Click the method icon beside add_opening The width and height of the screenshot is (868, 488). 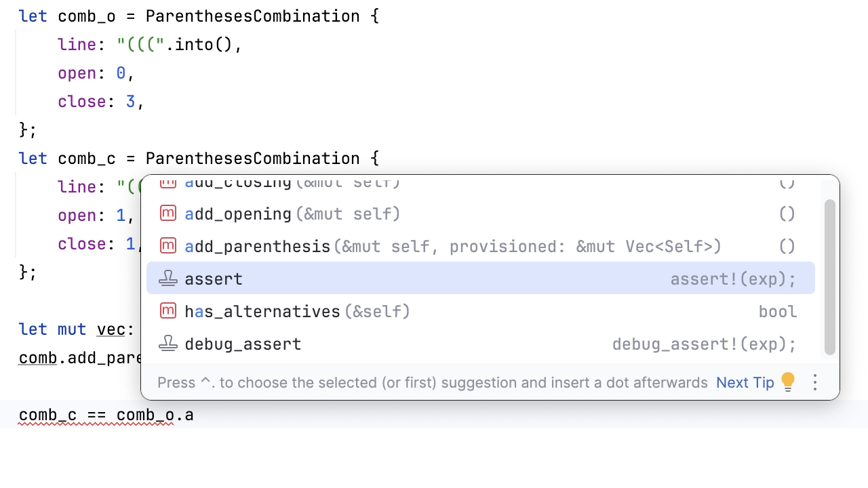click(168, 213)
